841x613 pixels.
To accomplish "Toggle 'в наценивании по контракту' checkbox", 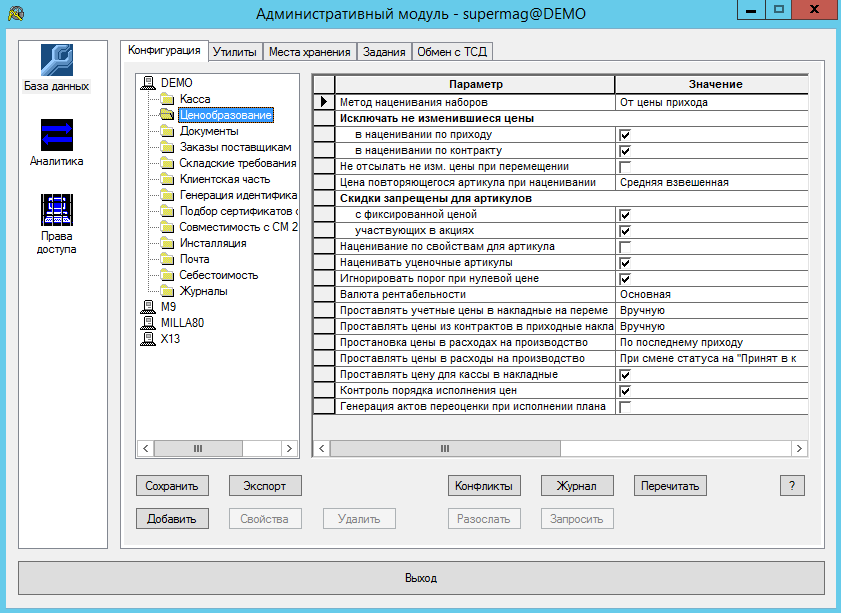I will coord(624,151).
